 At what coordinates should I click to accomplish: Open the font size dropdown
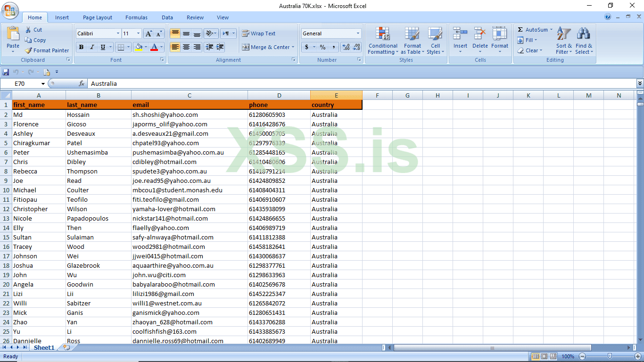pyautogui.click(x=138, y=33)
